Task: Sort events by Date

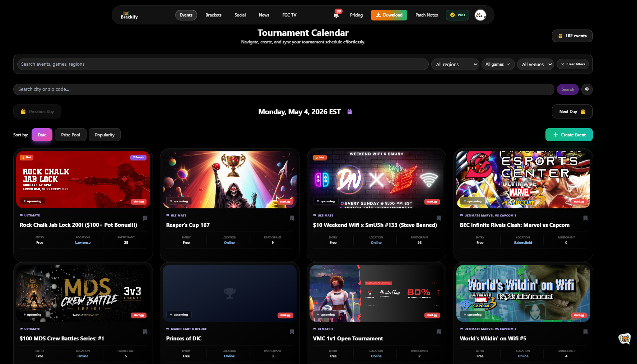Action: pyautogui.click(x=42, y=135)
